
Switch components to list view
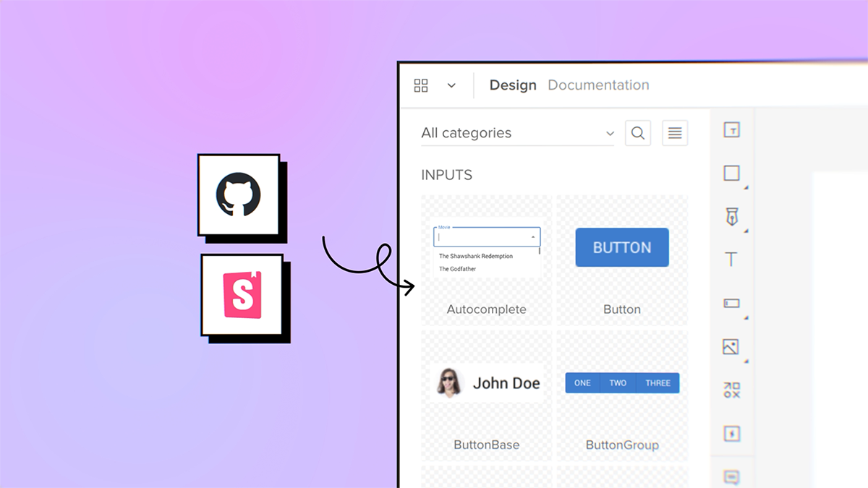(x=674, y=133)
